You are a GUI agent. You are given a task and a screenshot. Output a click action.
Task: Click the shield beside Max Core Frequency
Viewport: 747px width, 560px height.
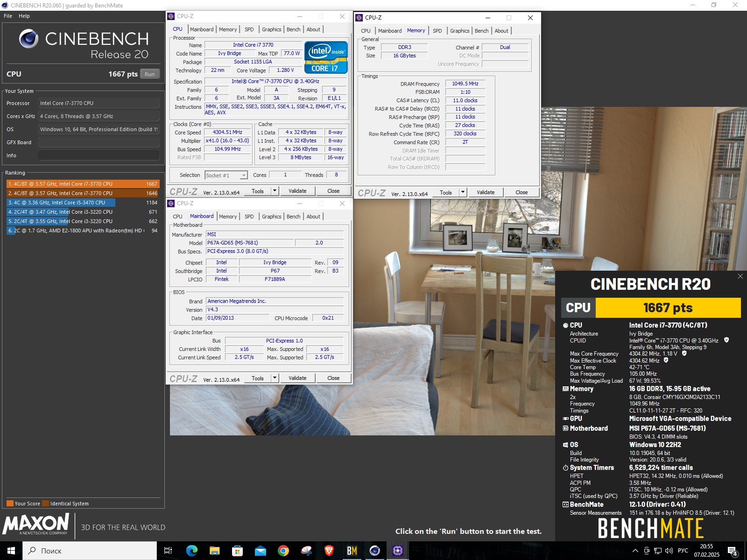coord(684,353)
